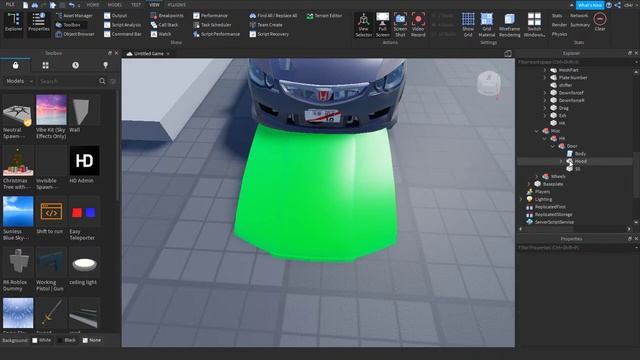
Task: Open the Asset Manager window
Action: tap(74, 16)
